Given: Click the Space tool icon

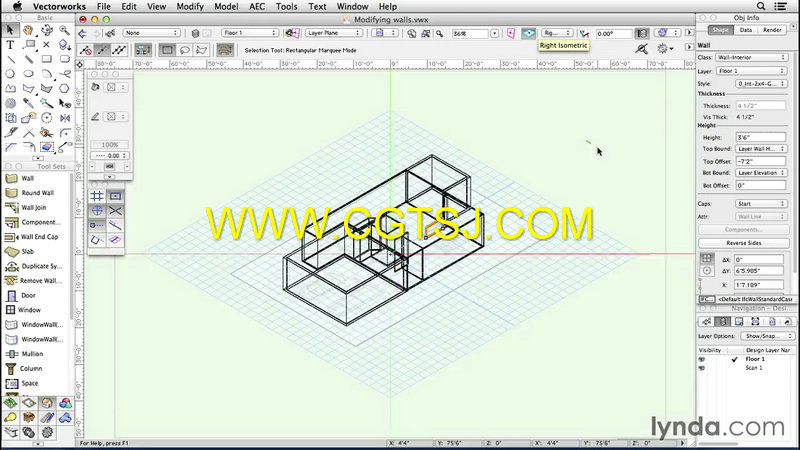Looking at the screenshot, I should point(11,383).
